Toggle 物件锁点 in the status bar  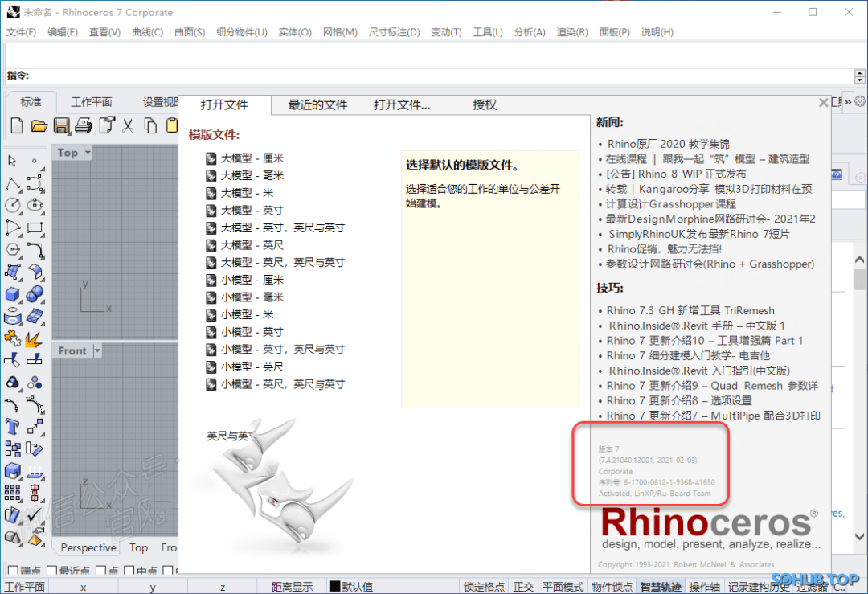[612, 587]
